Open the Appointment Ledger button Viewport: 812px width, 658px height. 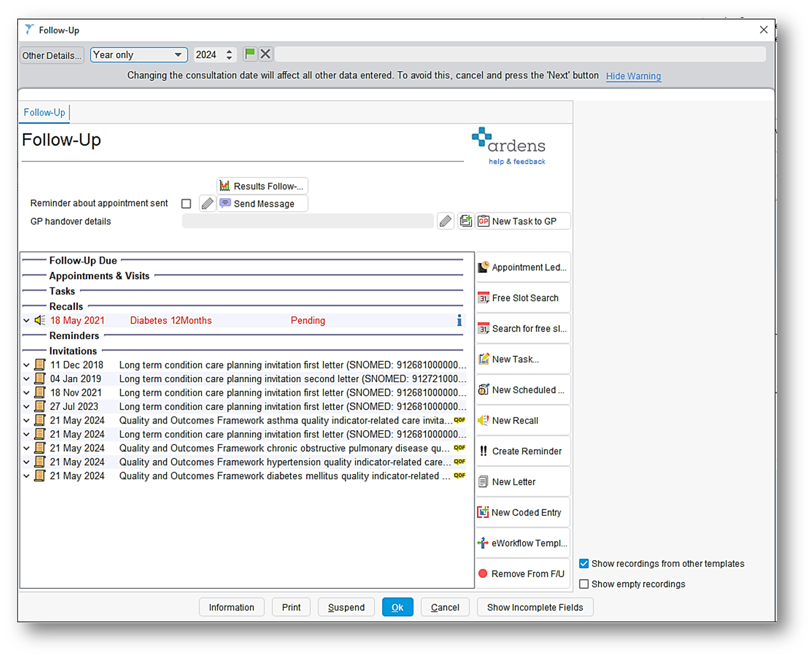point(523,267)
